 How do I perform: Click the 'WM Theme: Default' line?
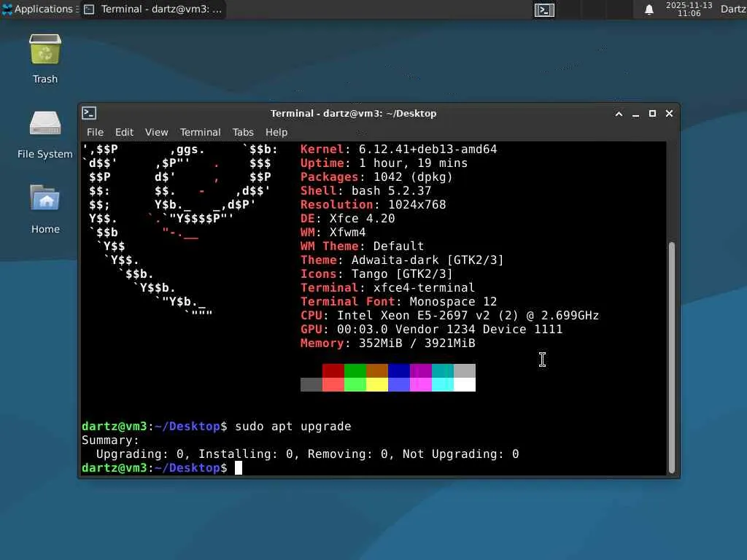pyautogui.click(x=362, y=246)
